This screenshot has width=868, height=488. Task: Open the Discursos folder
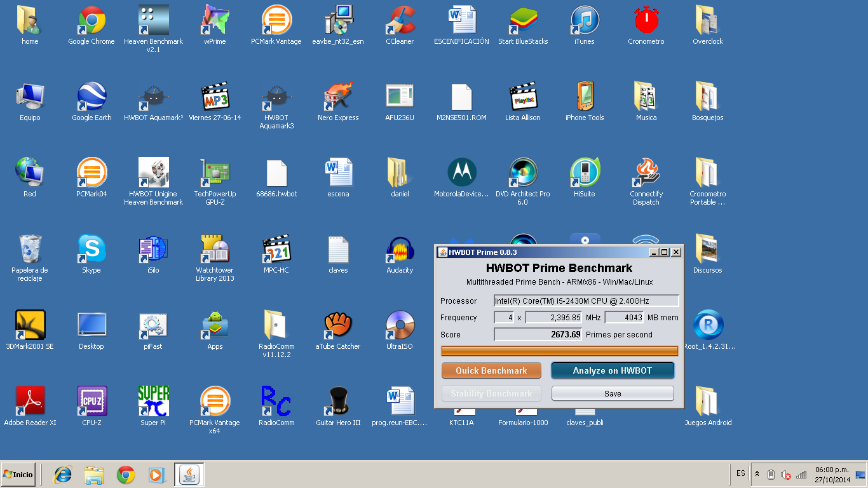click(708, 254)
